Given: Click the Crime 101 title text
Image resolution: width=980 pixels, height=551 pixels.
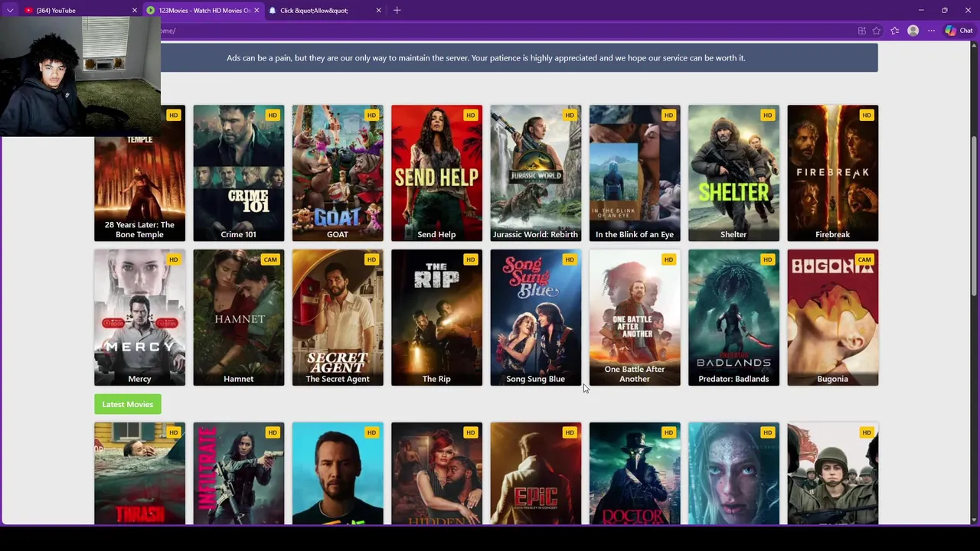Looking at the screenshot, I should click(238, 234).
